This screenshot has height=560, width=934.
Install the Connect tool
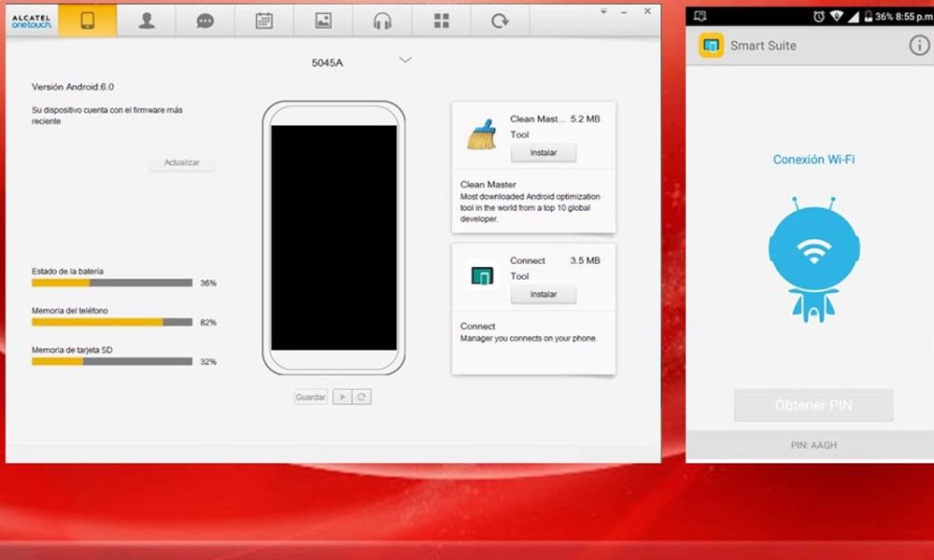tap(544, 295)
